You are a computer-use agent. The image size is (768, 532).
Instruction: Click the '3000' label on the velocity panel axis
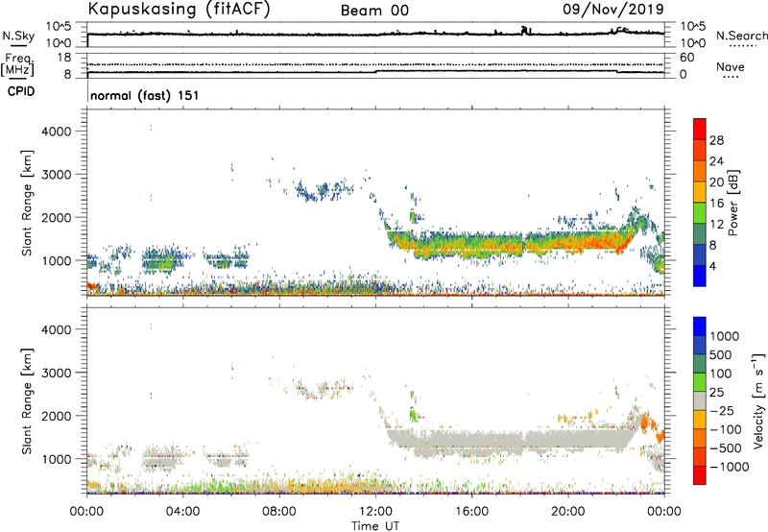click(56, 373)
